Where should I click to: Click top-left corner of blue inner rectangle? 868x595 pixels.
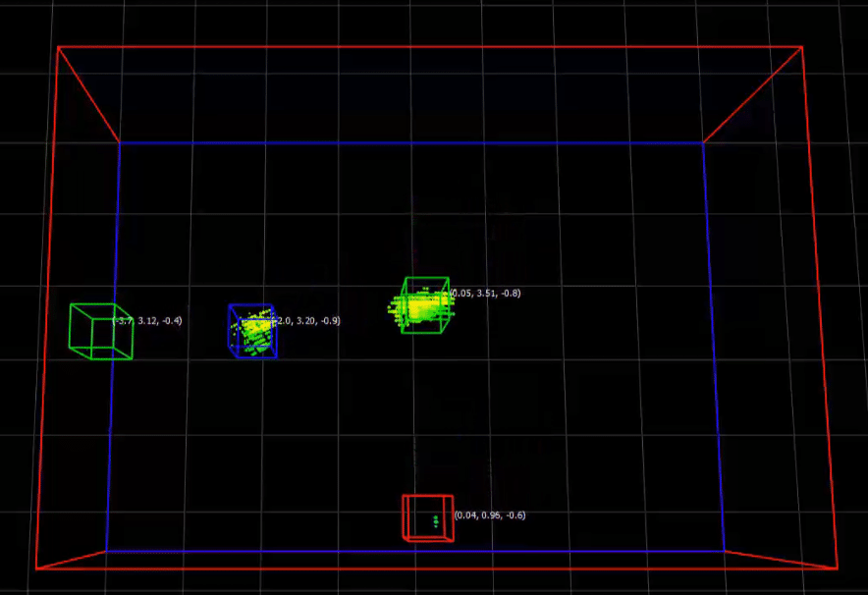pyautogui.click(x=120, y=142)
